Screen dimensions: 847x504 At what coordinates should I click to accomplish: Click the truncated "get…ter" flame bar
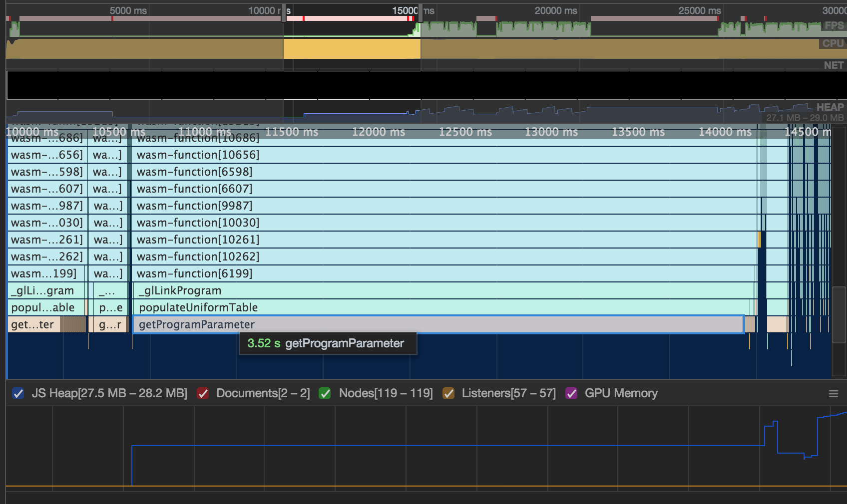coord(34,324)
